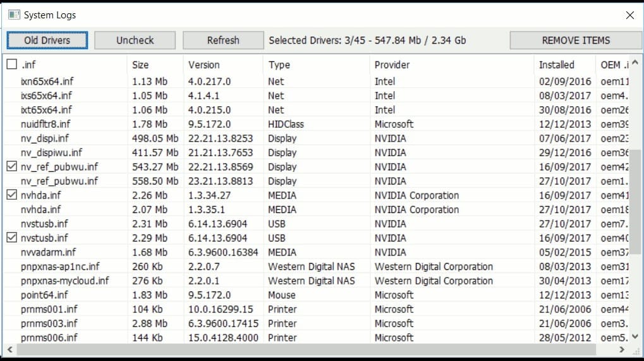Click the right arrow of horizontal scrollbar
644x361 pixels.
pyautogui.click(x=622, y=349)
